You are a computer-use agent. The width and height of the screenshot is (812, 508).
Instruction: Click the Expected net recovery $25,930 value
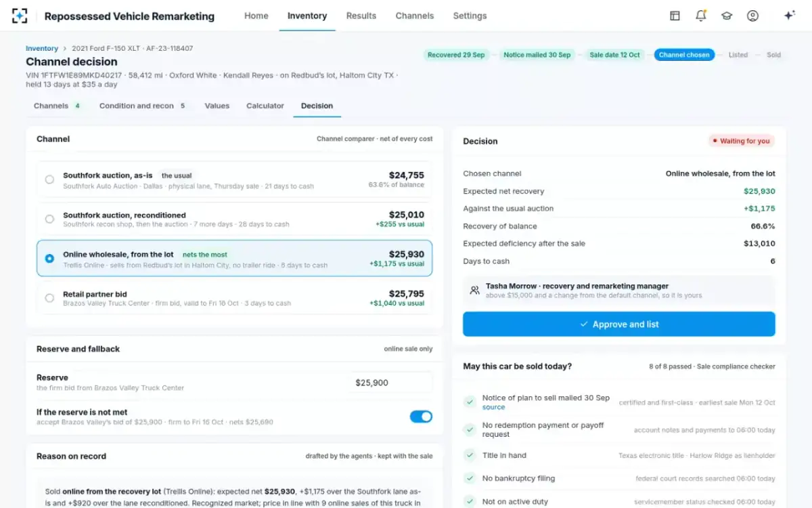[x=759, y=191]
